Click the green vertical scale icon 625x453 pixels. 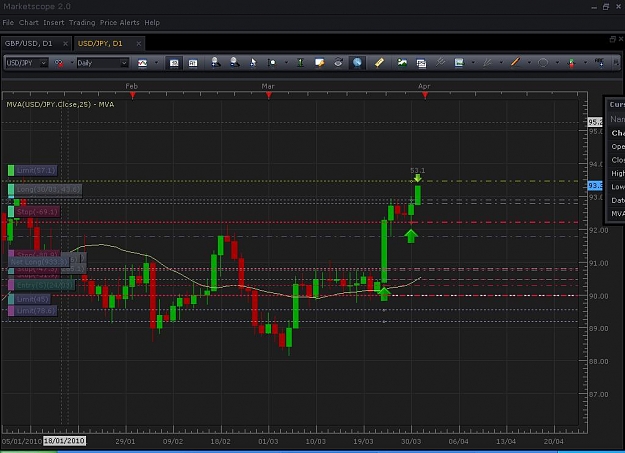[x=301, y=63]
